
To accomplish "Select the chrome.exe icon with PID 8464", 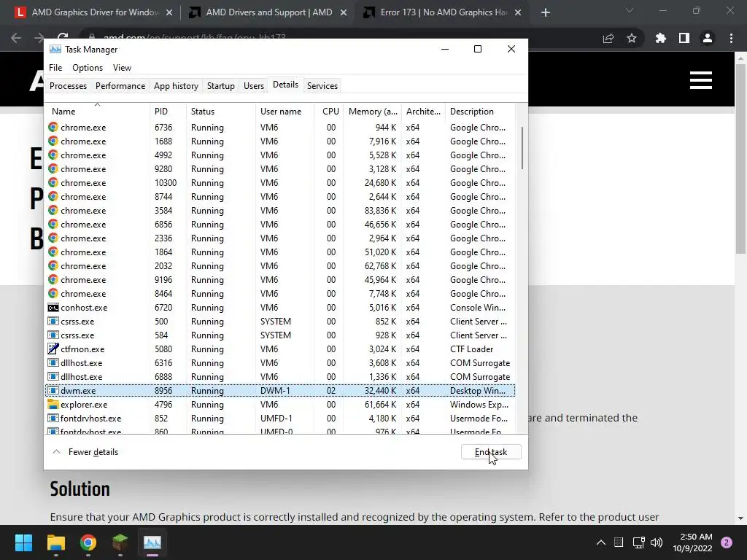I will pos(53,293).
